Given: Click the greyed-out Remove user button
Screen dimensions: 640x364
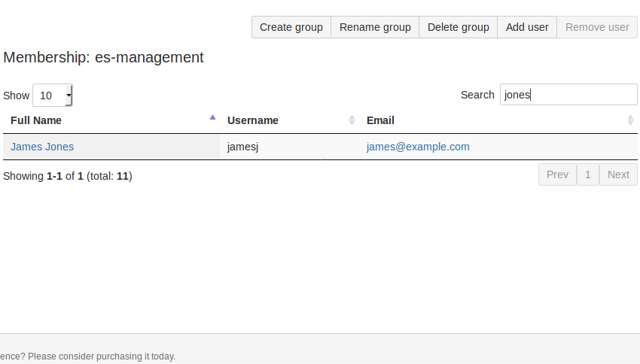Looking at the screenshot, I should tap(596, 27).
